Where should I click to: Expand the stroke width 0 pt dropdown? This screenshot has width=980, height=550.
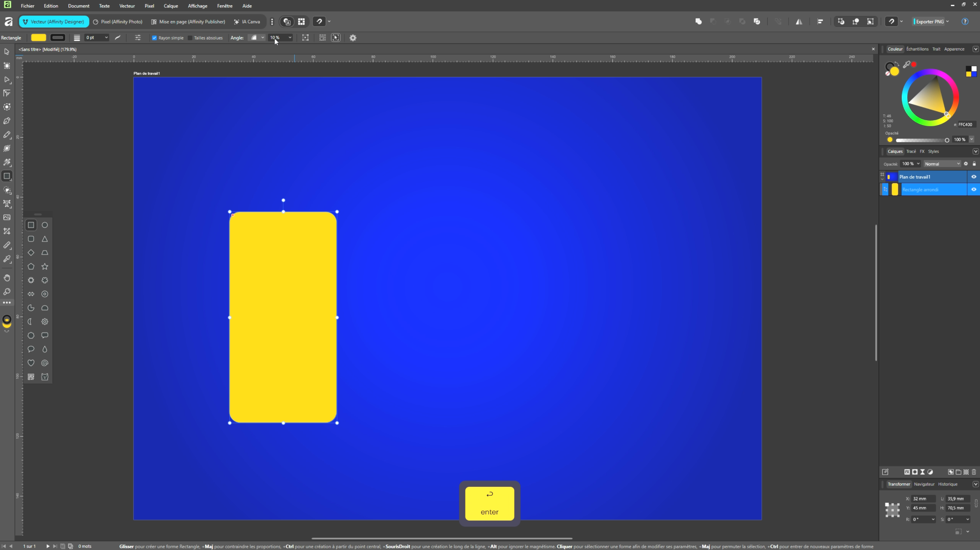106,38
